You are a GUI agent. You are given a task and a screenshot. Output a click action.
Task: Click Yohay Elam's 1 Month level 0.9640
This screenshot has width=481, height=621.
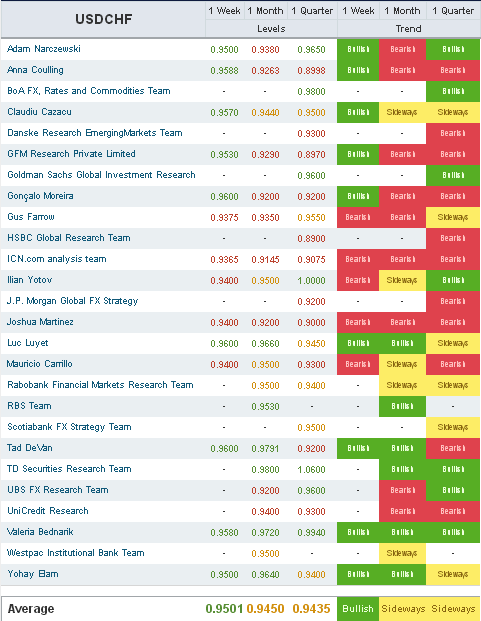pyautogui.click(x=265, y=574)
